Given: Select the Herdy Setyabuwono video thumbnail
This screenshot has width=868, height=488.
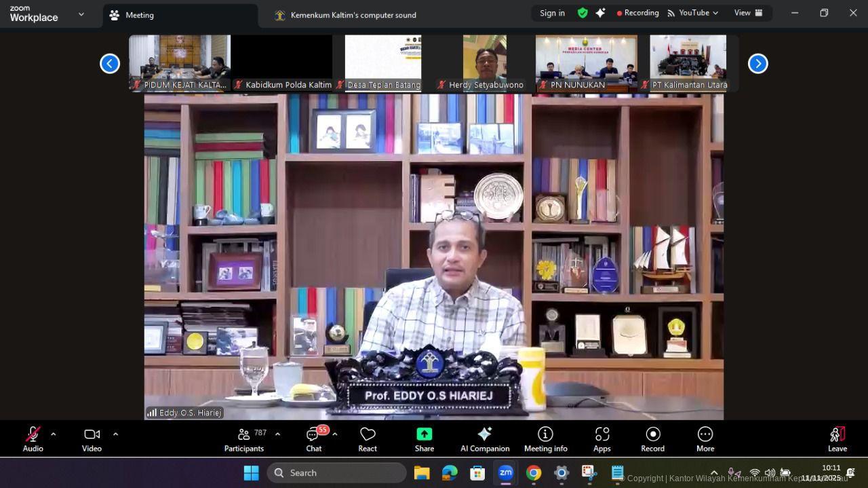Looking at the screenshot, I should pos(484,62).
